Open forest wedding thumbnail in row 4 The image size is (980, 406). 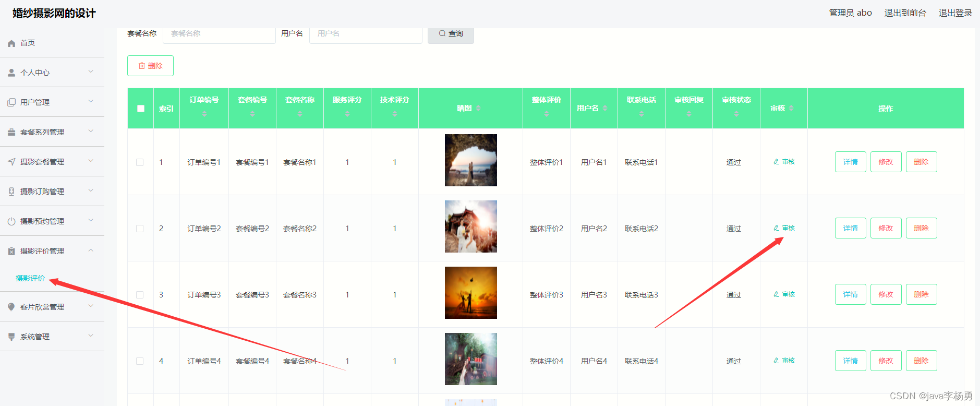471,359
